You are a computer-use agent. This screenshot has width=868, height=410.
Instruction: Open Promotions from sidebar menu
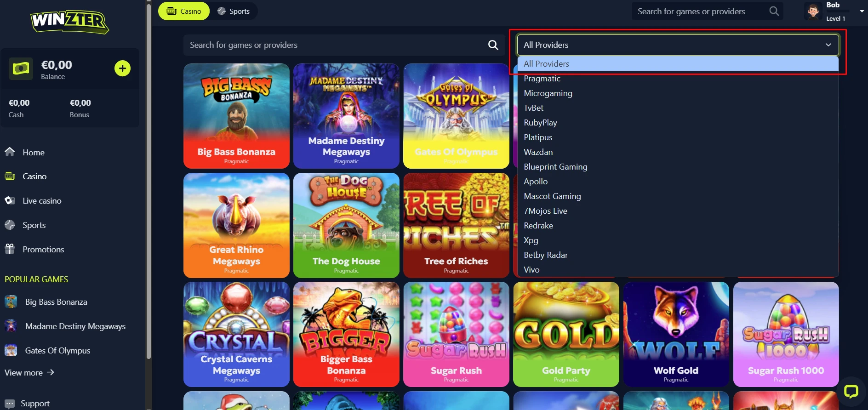coord(43,249)
